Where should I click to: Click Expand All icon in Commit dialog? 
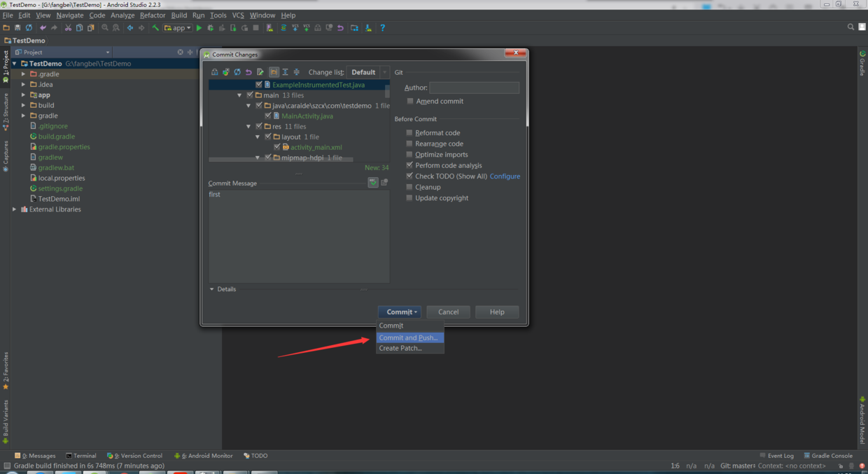[x=285, y=72]
